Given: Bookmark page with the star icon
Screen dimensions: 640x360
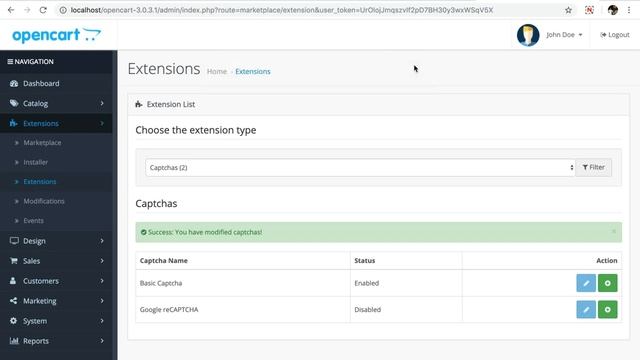Looking at the screenshot, I should tap(568, 10).
